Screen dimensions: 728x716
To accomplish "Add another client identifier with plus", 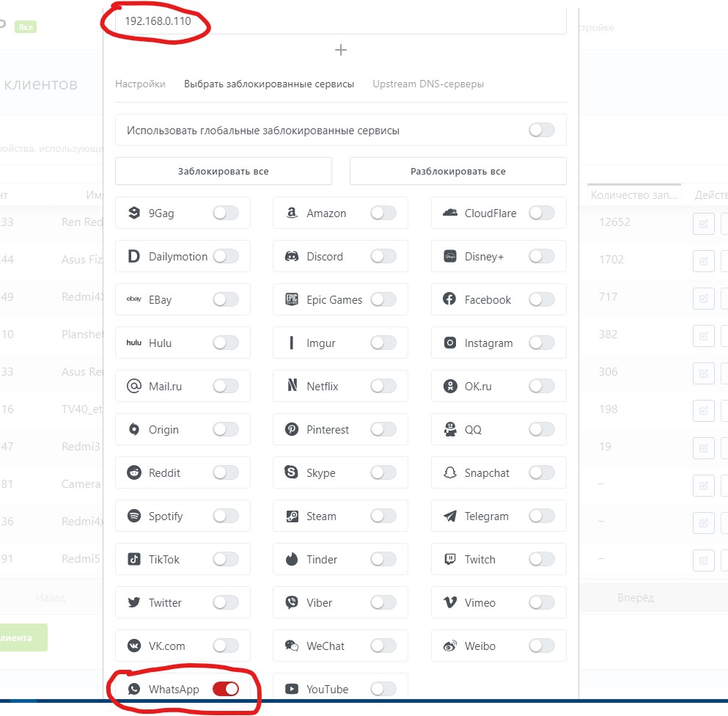I will [x=341, y=50].
